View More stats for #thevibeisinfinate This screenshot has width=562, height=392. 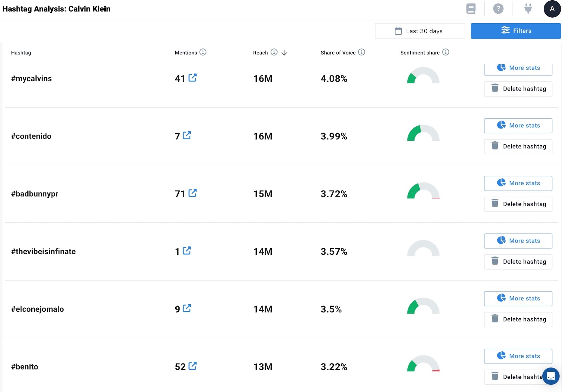coord(518,241)
